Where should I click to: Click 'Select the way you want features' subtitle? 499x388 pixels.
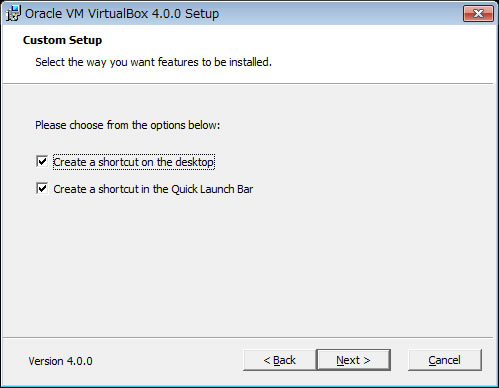pos(154,62)
